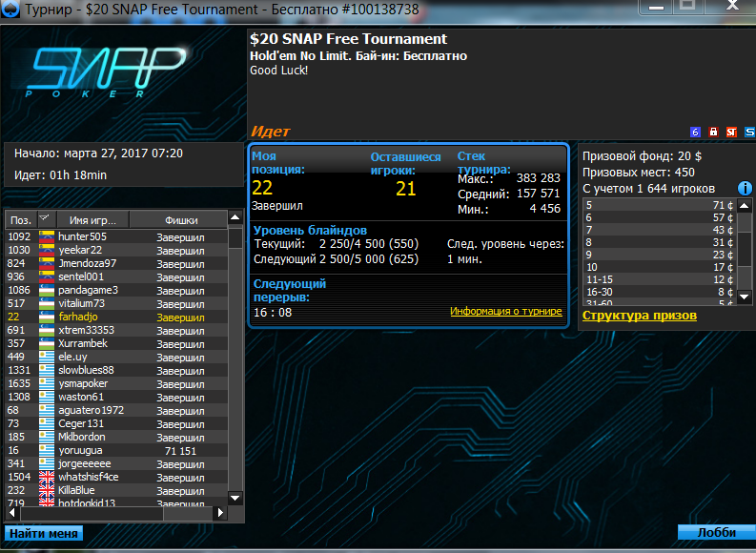Click the orange "ST" badge icon

(731, 132)
